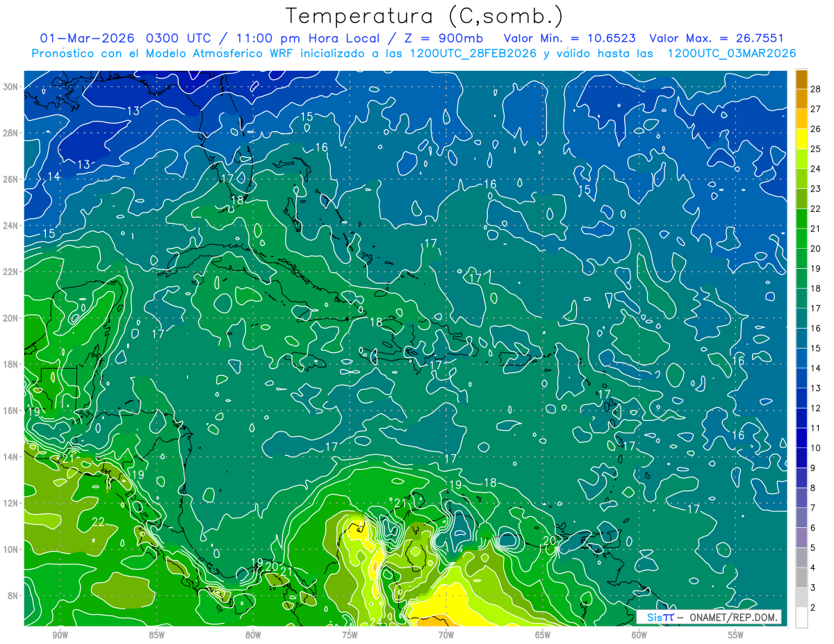Click the "65W" longitude axis label

543,635
